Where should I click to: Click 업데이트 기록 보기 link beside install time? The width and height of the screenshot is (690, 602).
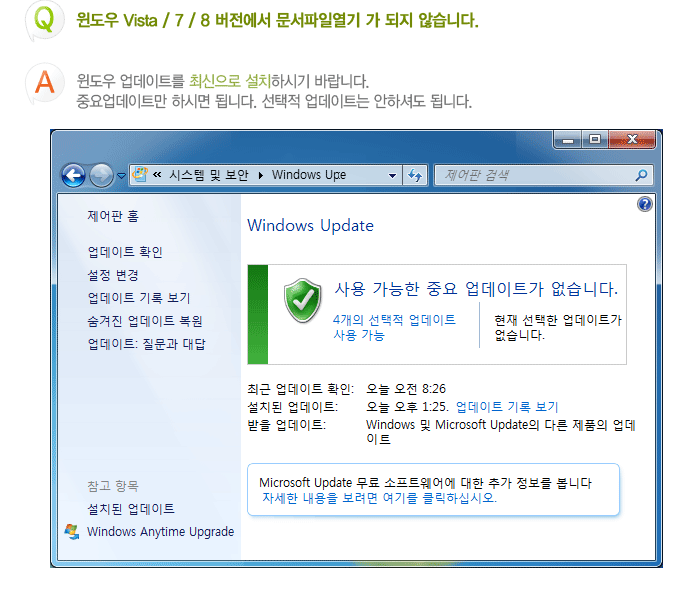[507, 407]
